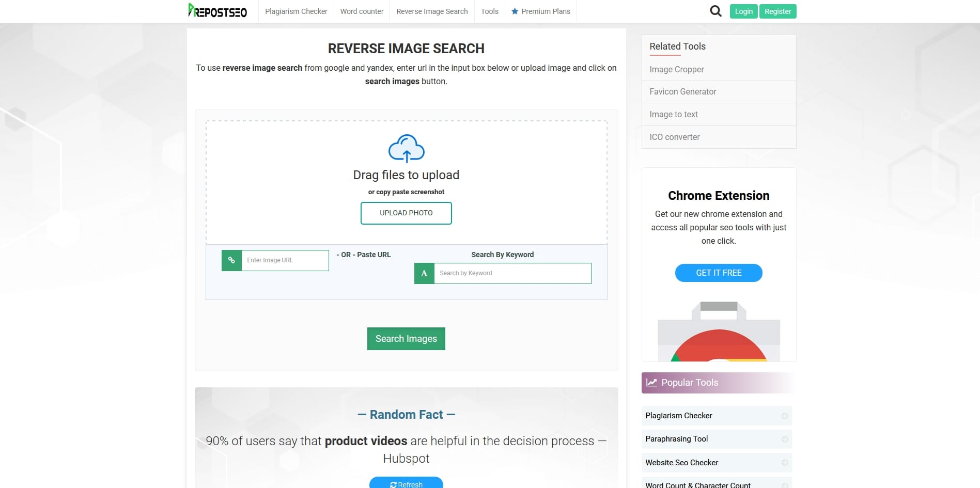
Task: Refresh the random fact
Action: 406,484
